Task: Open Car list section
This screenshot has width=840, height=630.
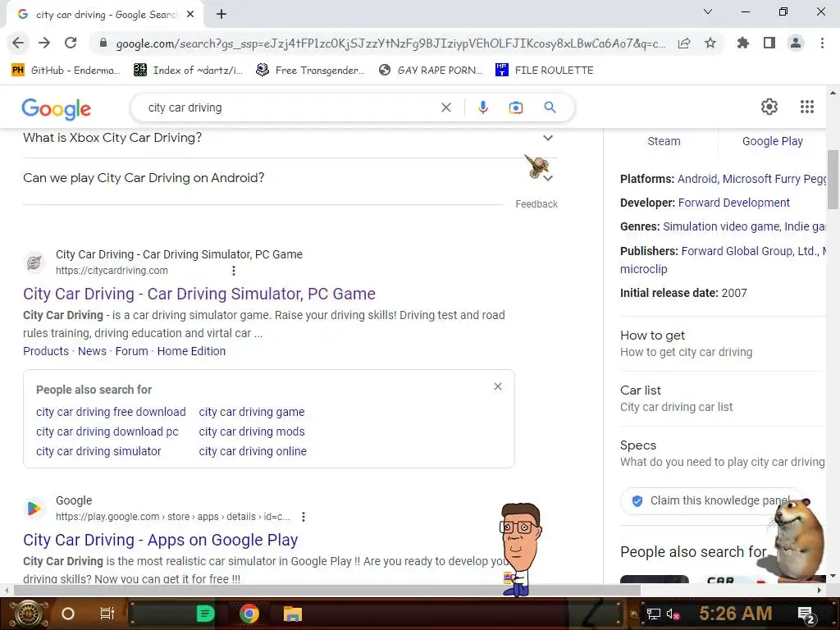Action: (x=723, y=399)
